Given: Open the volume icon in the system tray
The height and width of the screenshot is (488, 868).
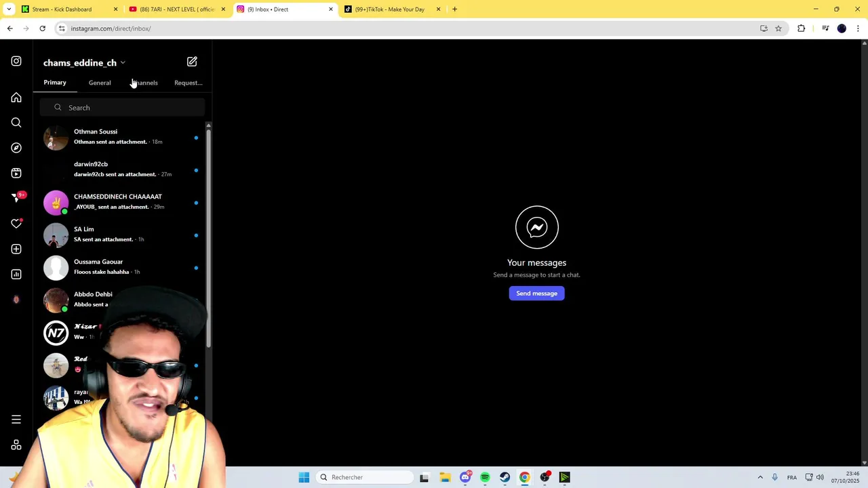Looking at the screenshot, I should point(820,477).
